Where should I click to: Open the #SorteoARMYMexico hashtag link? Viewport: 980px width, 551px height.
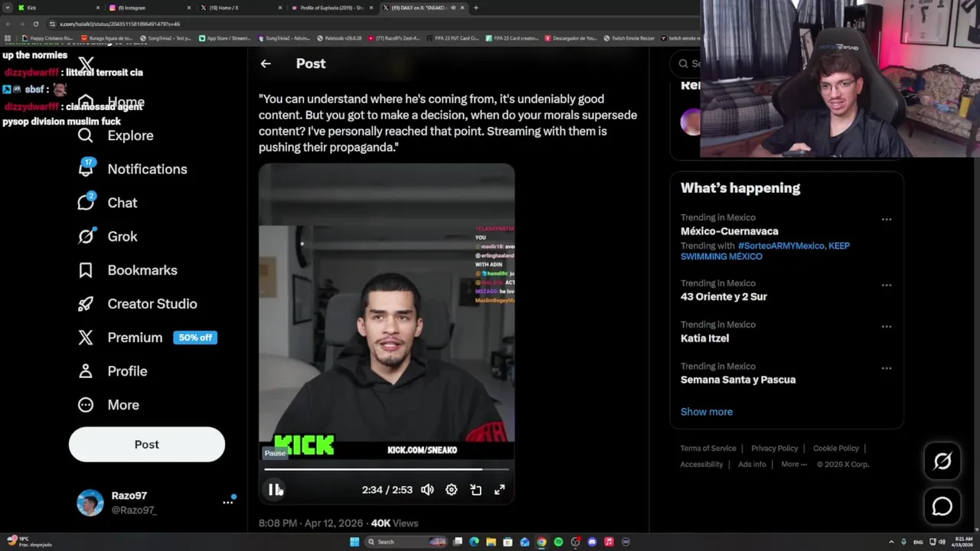click(781, 246)
